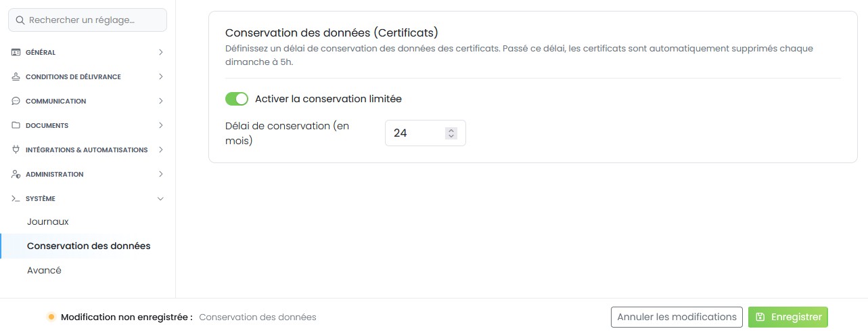Collapse the Système section chevron
The height and width of the screenshot is (331, 868).
click(160, 198)
